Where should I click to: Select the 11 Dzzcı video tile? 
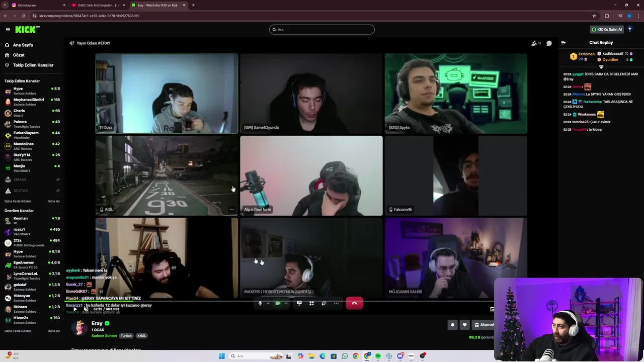(x=167, y=94)
